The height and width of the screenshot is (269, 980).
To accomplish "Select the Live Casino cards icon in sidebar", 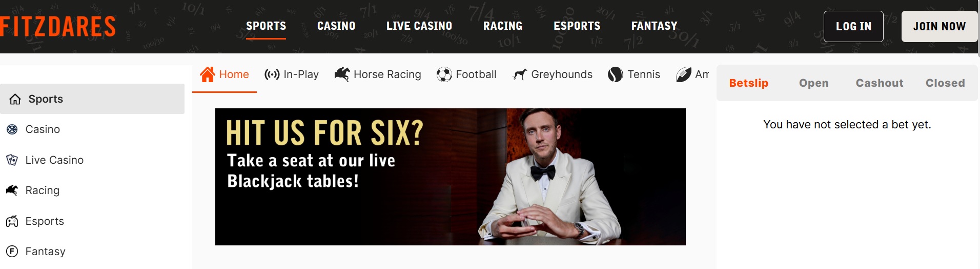I will (12, 160).
